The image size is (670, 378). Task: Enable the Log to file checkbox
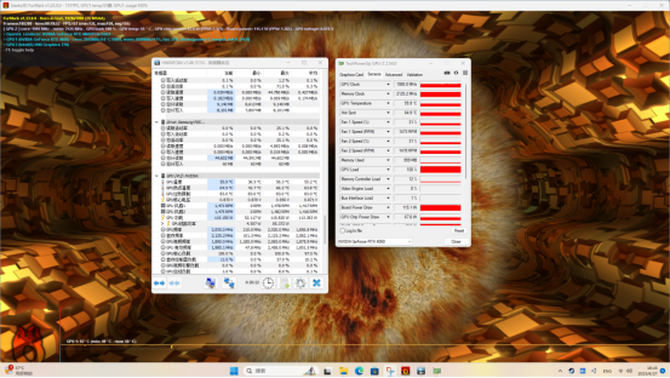point(342,231)
